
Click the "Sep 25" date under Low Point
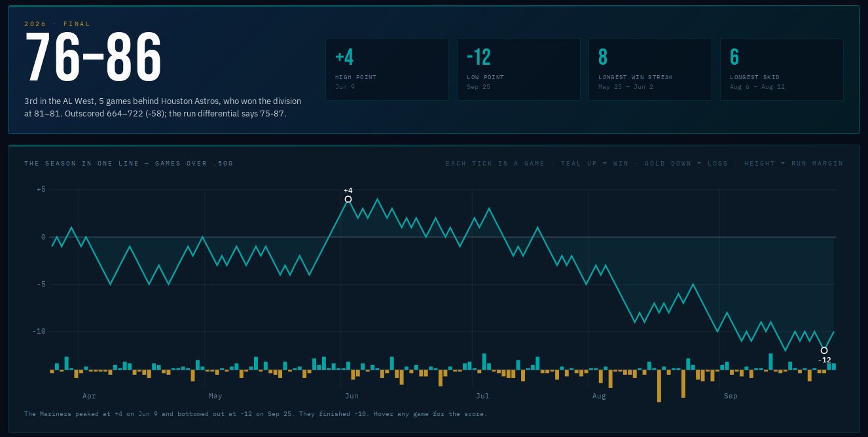(x=479, y=87)
